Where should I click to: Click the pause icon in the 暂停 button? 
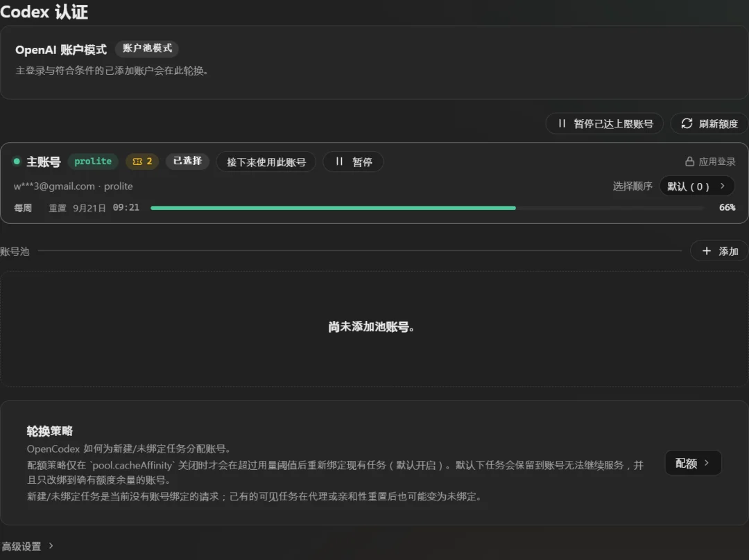click(x=339, y=161)
